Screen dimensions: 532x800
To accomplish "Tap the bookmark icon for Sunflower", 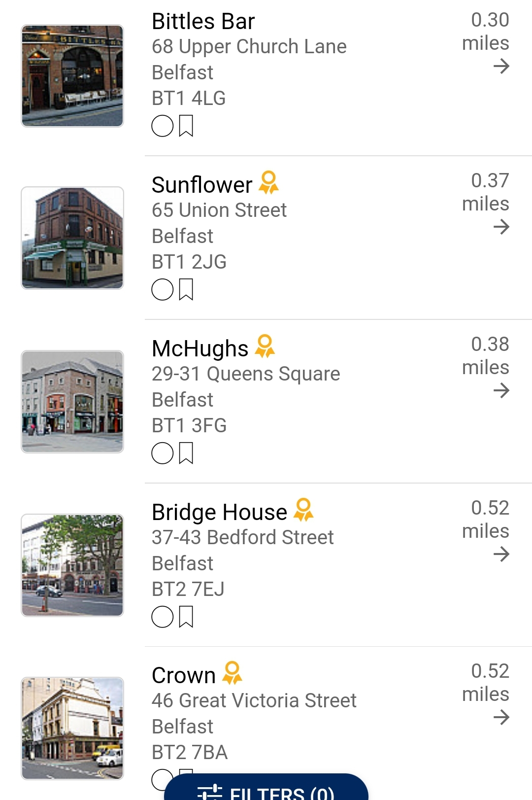I will [x=186, y=289].
